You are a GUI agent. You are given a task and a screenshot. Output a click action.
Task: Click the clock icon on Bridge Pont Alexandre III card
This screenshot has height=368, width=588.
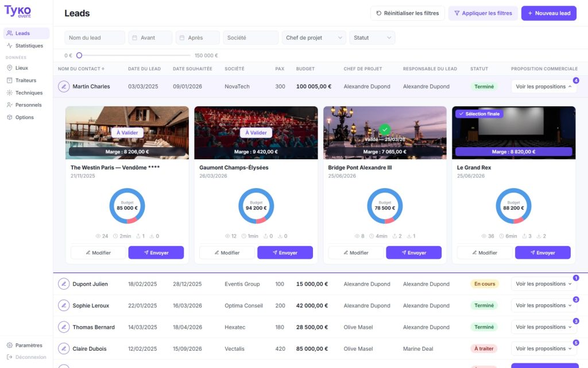tap(372, 236)
